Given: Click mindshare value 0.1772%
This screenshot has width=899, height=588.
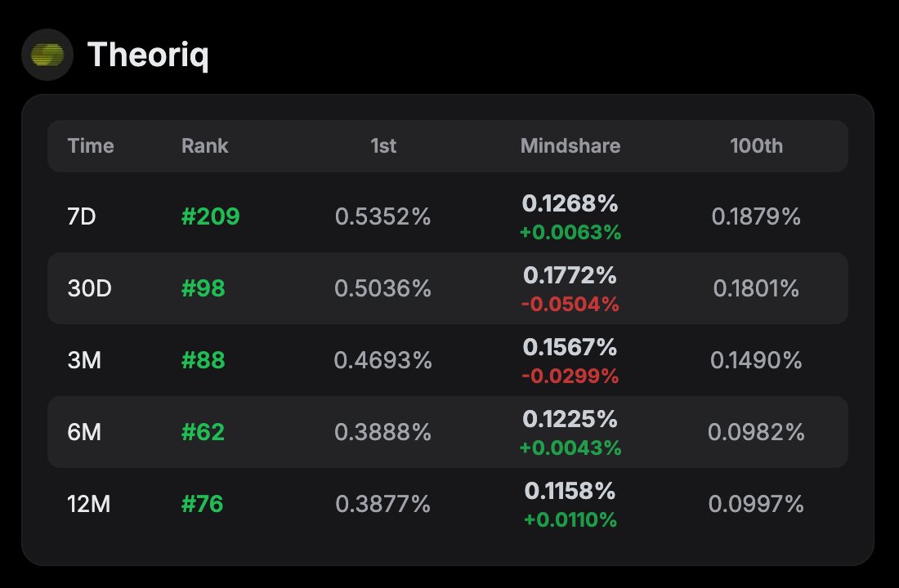Looking at the screenshot, I should (570, 276).
